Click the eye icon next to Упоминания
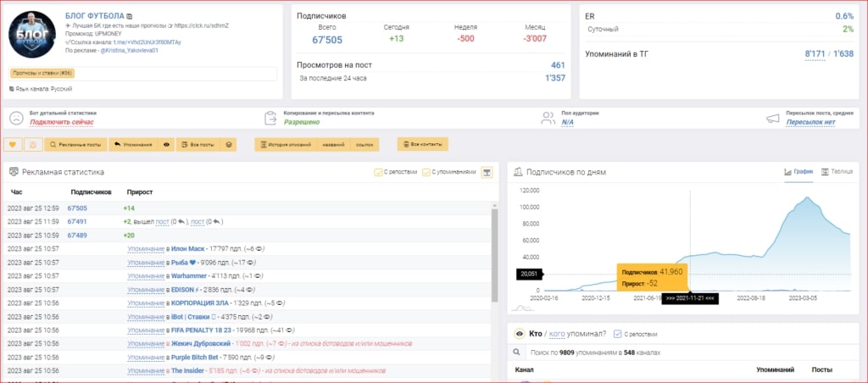Viewport: 868px width, 383px height. click(x=166, y=144)
